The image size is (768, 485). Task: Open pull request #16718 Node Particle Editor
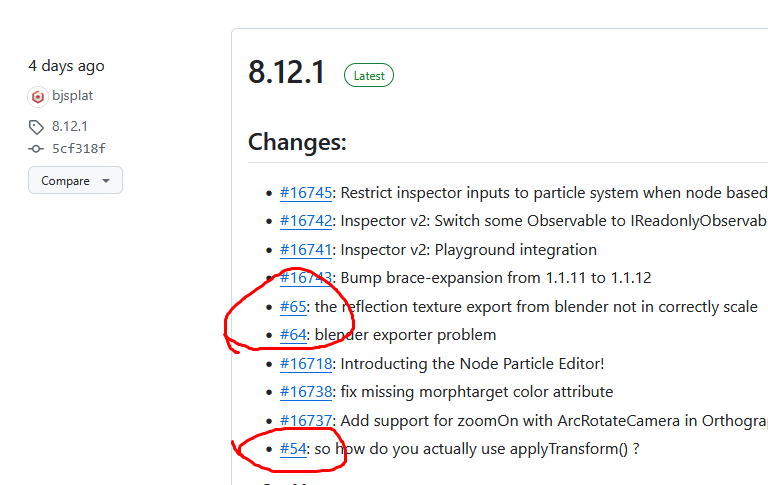click(x=305, y=364)
